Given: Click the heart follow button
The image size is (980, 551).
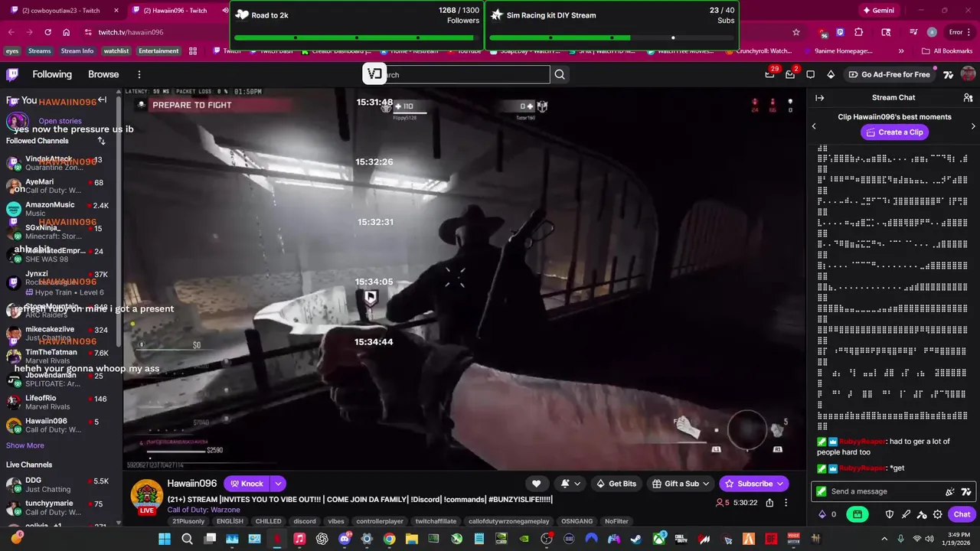Looking at the screenshot, I should pyautogui.click(x=536, y=484).
